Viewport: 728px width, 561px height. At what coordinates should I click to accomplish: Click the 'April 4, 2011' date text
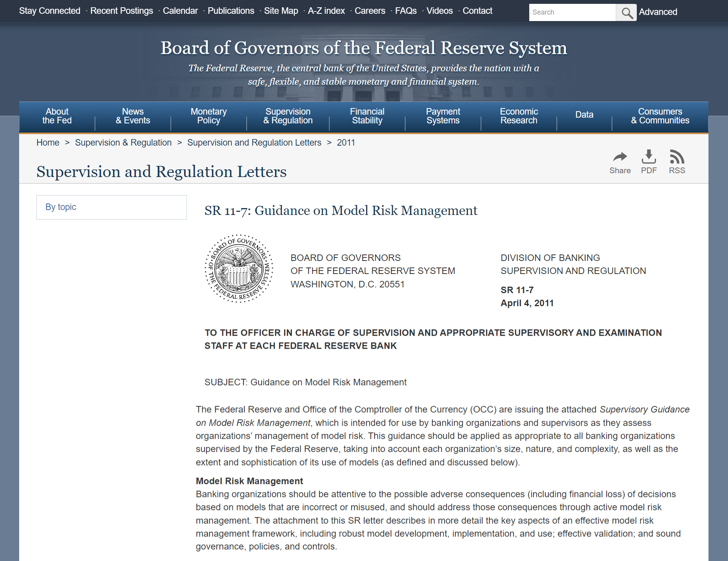click(527, 303)
